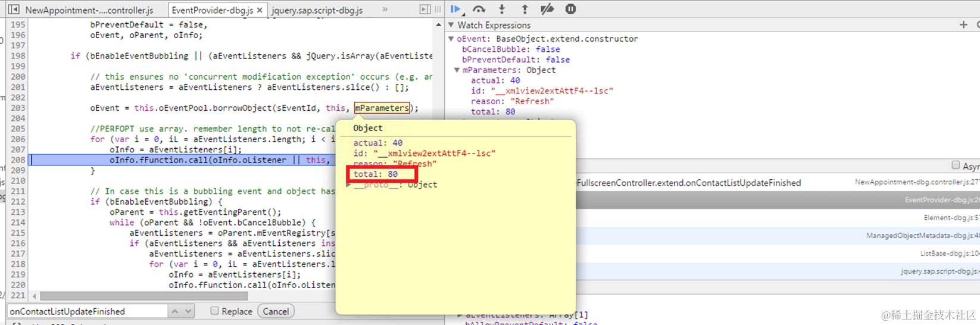The width and height of the screenshot is (980, 325).
Task: Jump to previous search match
Action: point(174,311)
